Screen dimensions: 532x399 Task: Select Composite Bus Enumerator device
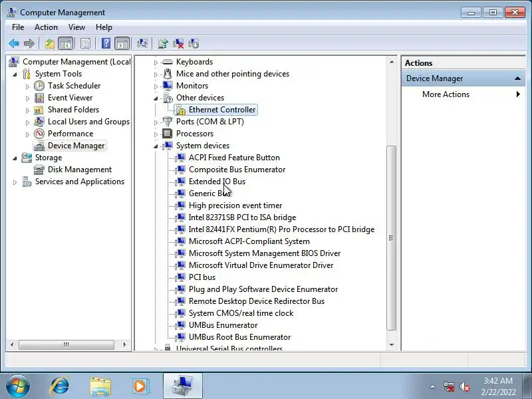pos(237,170)
